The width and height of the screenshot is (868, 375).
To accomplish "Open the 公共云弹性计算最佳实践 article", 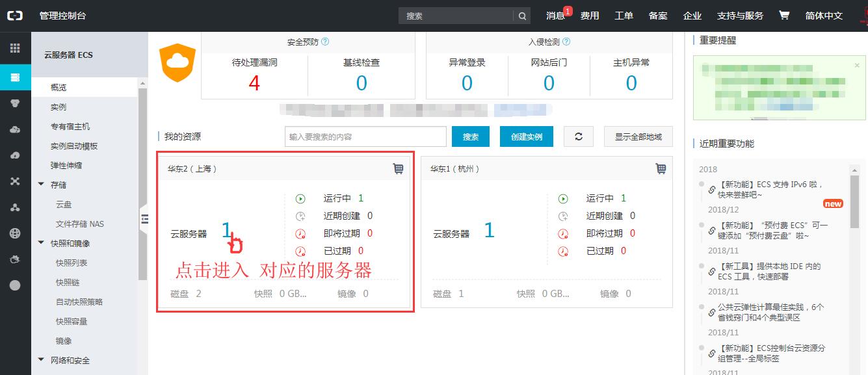I will (770, 313).
